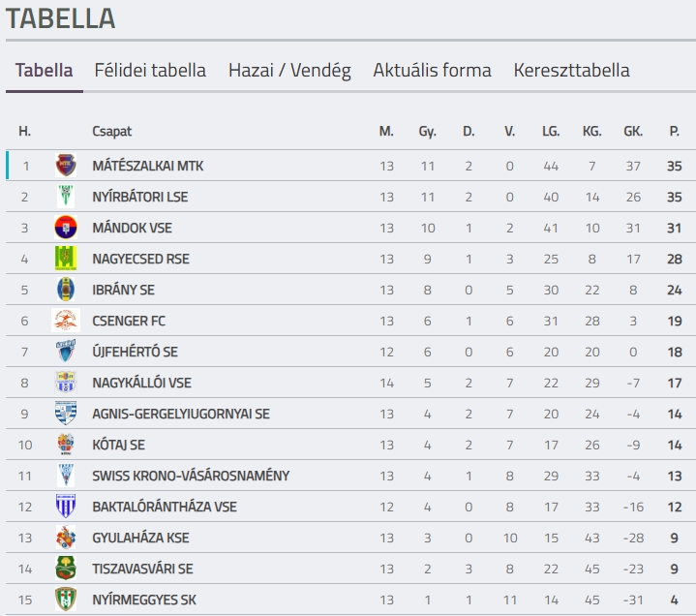Open the Hazai / Vendég tab

289,71
